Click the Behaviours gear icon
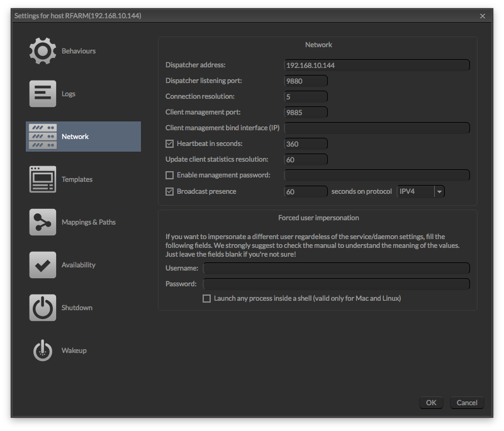Image resolution: width=504 pixels, height=431 pixels. coord(42,51)
